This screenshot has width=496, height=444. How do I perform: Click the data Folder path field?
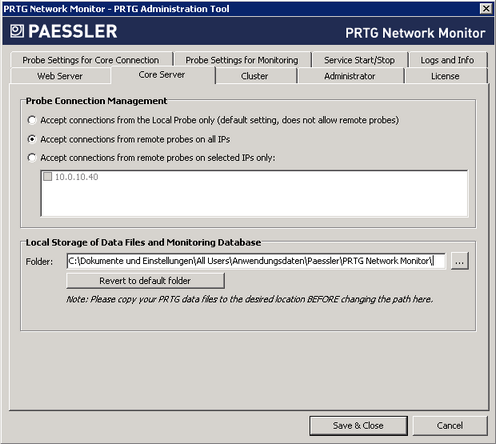click(x=256, y=261)
